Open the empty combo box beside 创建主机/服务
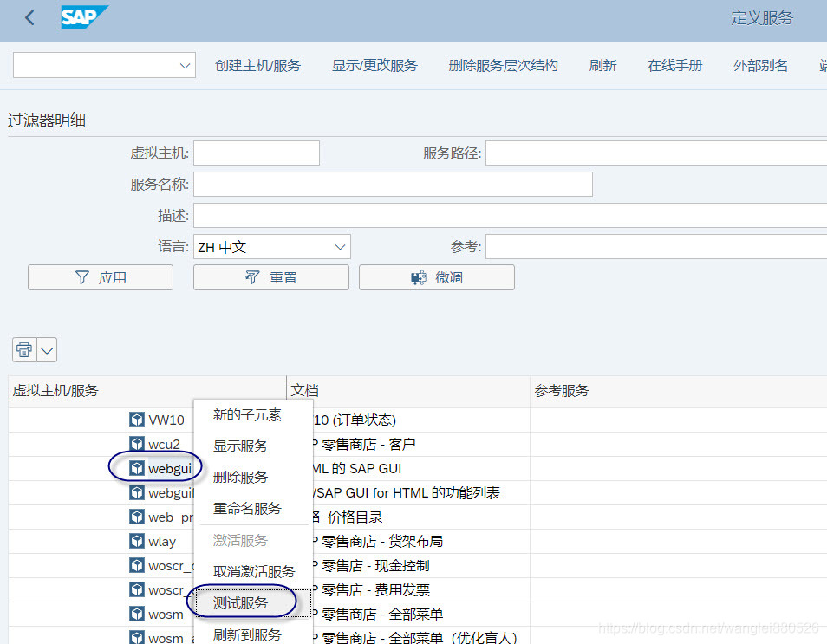Screen dimensions: 827x644 pos(104,65)
